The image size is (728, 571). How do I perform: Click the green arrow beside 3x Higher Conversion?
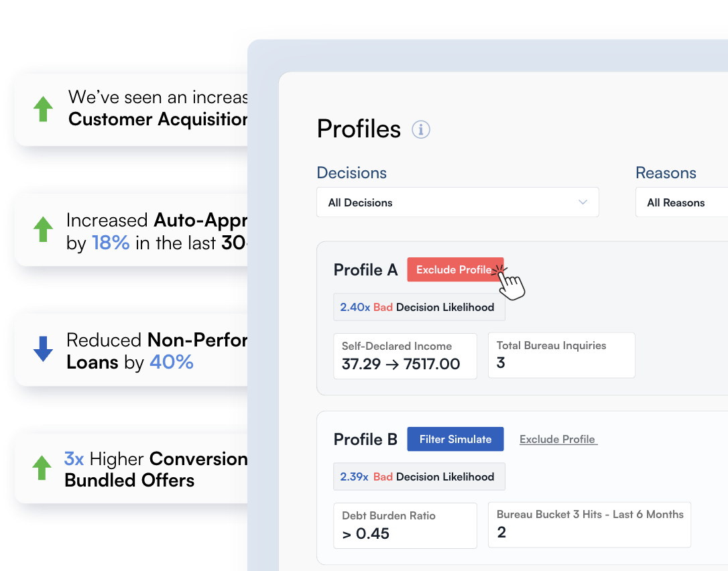(42, 468)
